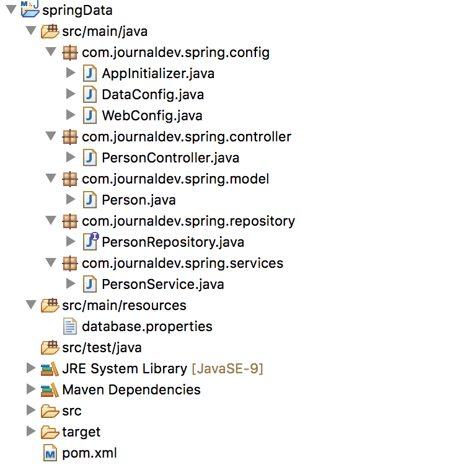Click the database.properties file icon
This screenshot has width=476, height=475.
70,326
